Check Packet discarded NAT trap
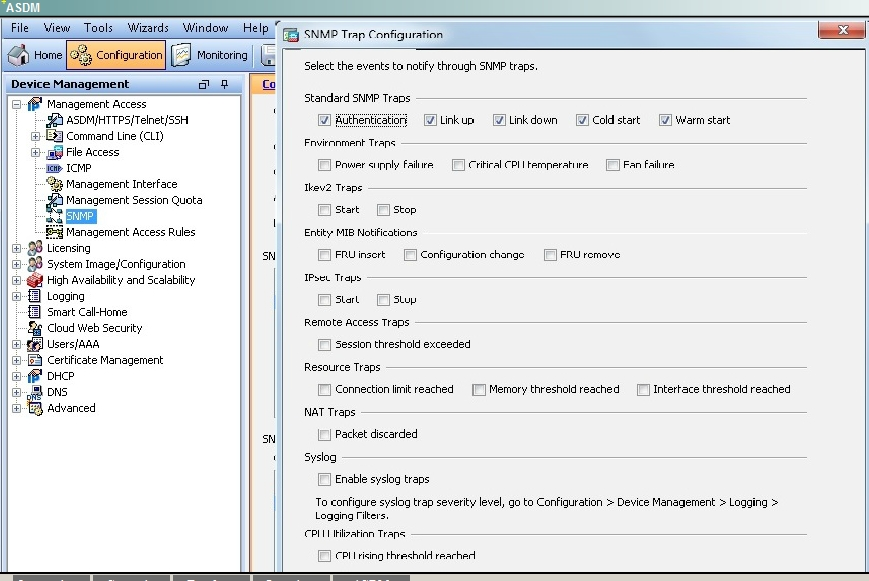 point(324,435)
